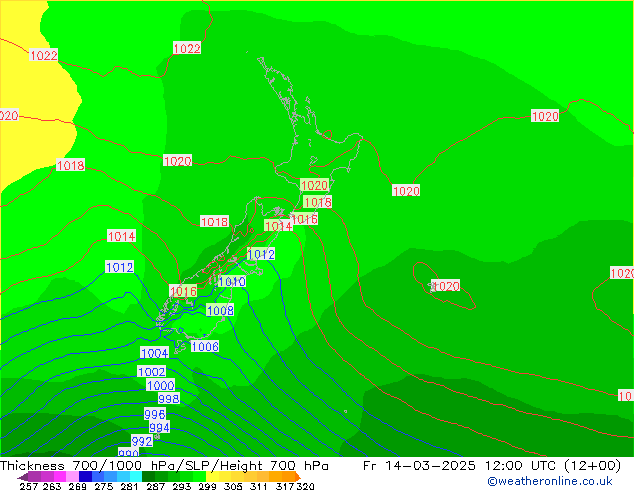Click the blue 1002 isobar label
Image resolution: width=634 pixels, height=490 pixels.
click(x=152, y=372)
